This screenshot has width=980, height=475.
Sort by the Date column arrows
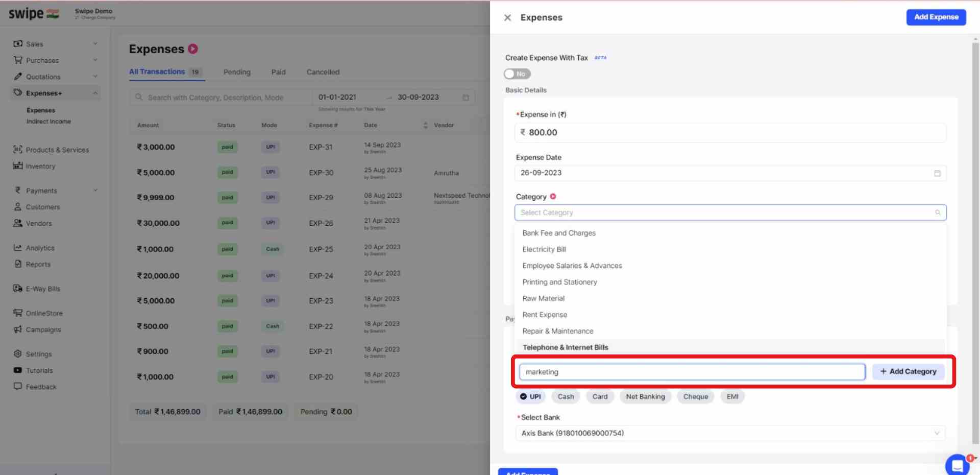click(x=426, y=125)
